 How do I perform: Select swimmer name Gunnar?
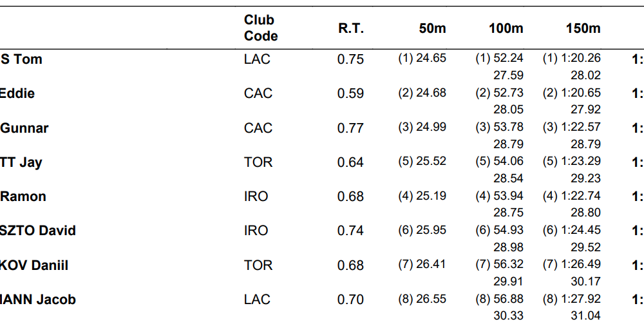tap(24, 128)
